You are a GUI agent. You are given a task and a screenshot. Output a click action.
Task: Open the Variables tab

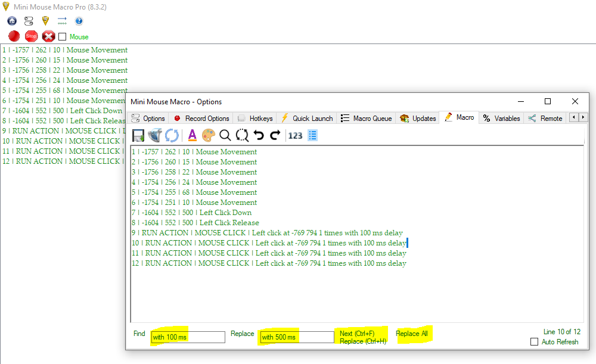(x=501, y=119)
